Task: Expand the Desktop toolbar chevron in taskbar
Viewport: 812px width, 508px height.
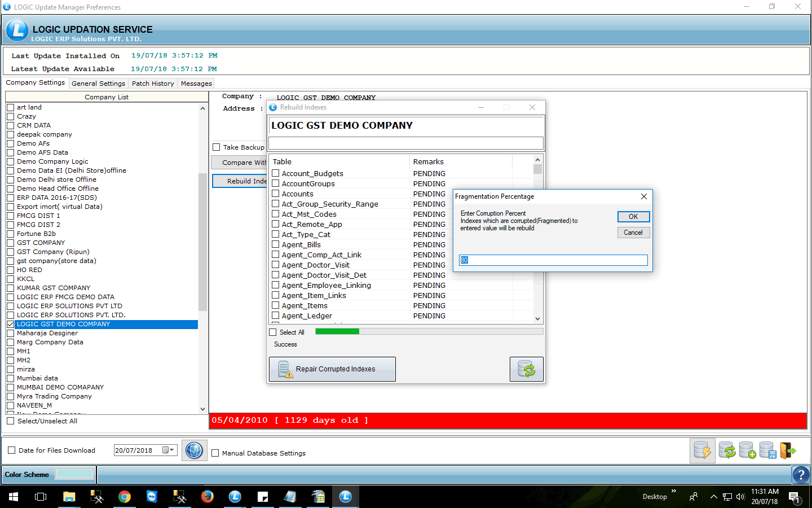Action: pos(674,491)
